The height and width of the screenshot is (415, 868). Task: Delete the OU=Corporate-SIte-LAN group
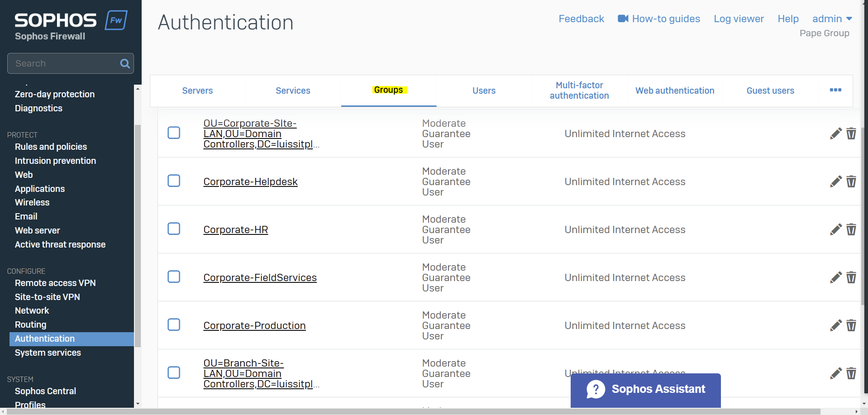[851, 134]
